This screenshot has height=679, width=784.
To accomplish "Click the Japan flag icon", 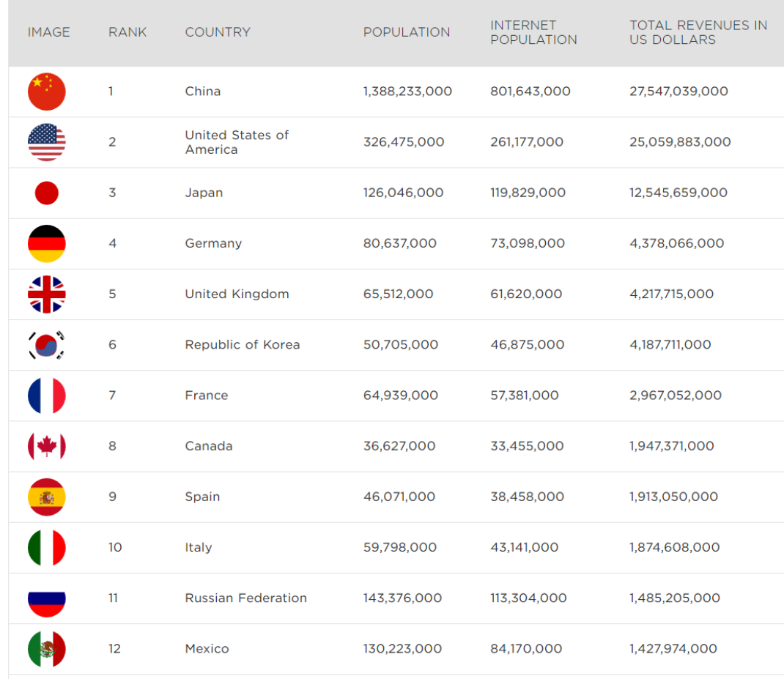I will tap(47, 193).
